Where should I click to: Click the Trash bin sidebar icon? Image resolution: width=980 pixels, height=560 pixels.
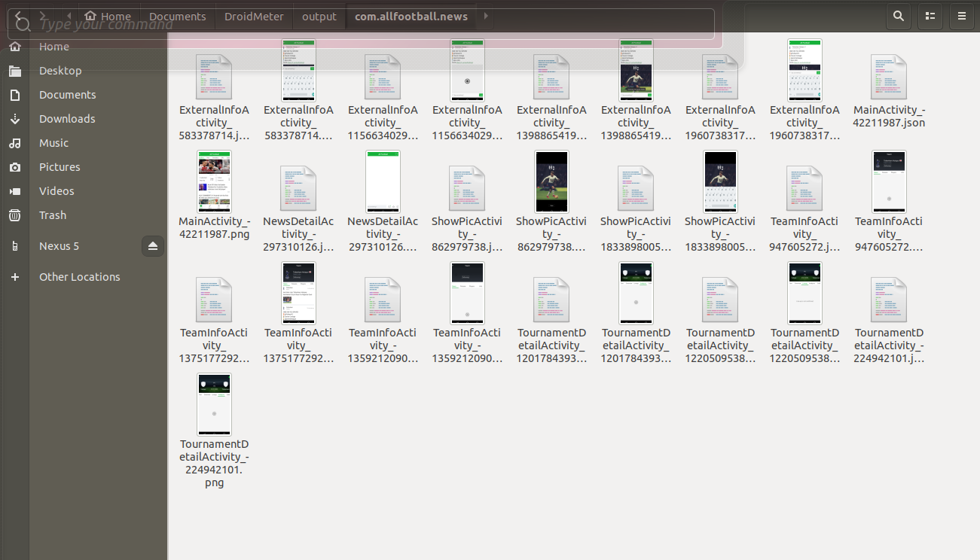[x=14, y=215]
